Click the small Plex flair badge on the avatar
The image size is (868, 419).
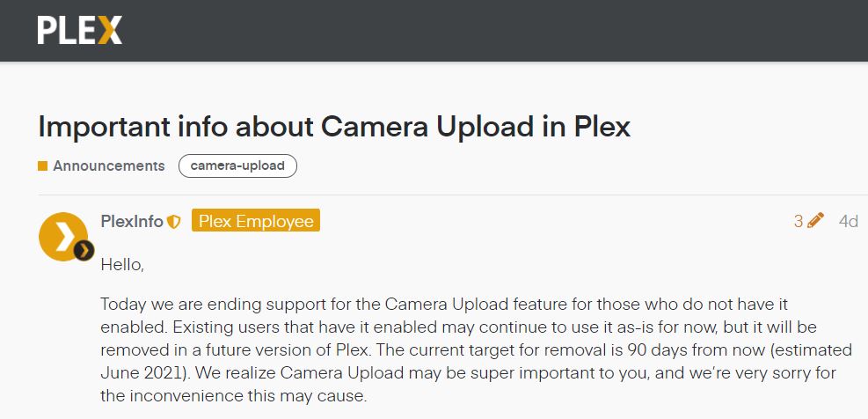(x=84, y=251)
